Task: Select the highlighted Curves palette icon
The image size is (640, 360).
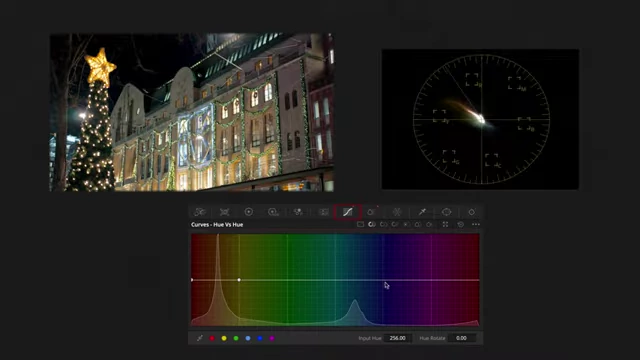Action: tap(348, 212)
